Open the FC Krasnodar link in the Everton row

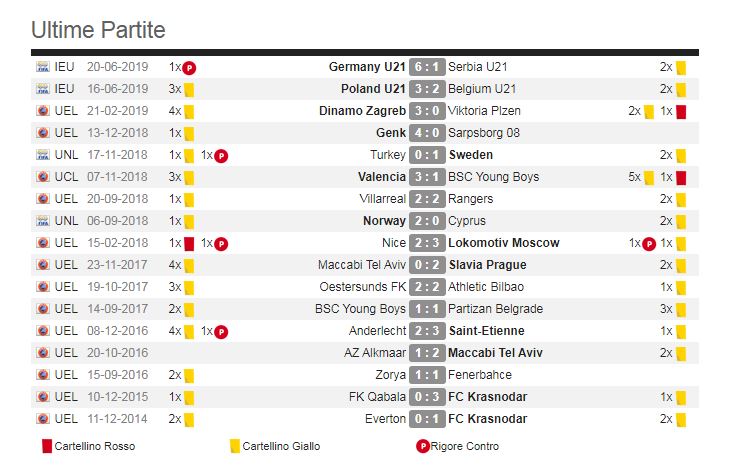[487, 419]
